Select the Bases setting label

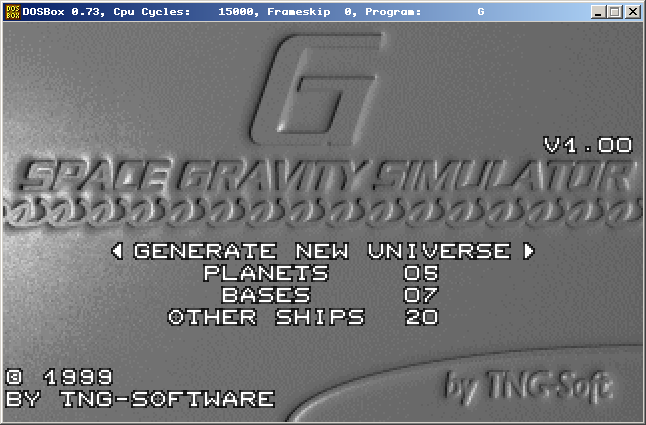[266, 295]
